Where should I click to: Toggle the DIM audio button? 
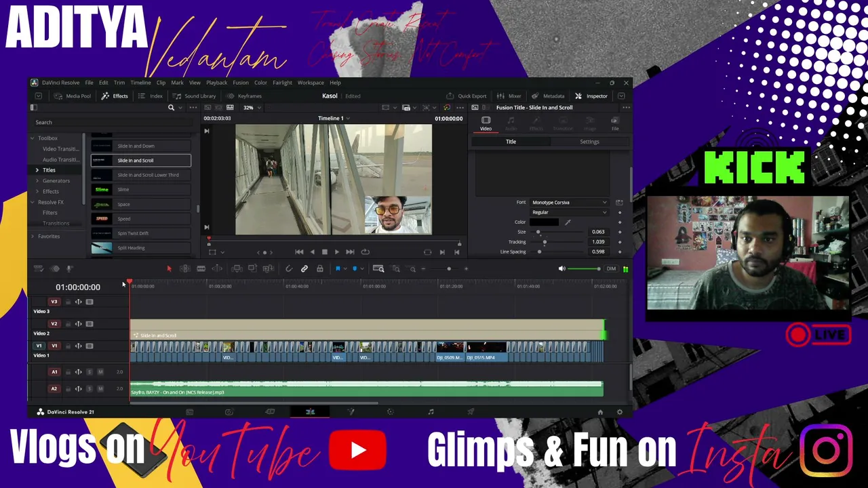coord(611,269)
